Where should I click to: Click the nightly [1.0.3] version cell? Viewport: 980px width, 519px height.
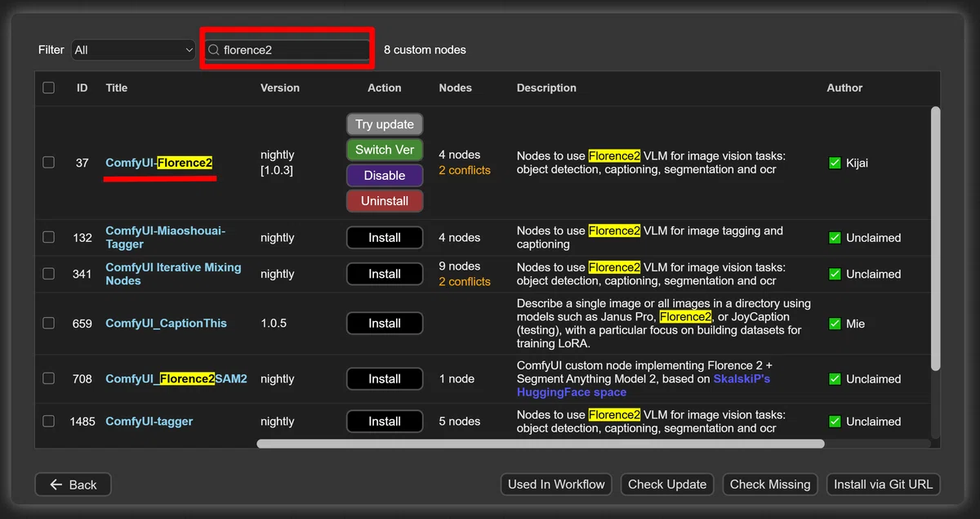(277, 163)
